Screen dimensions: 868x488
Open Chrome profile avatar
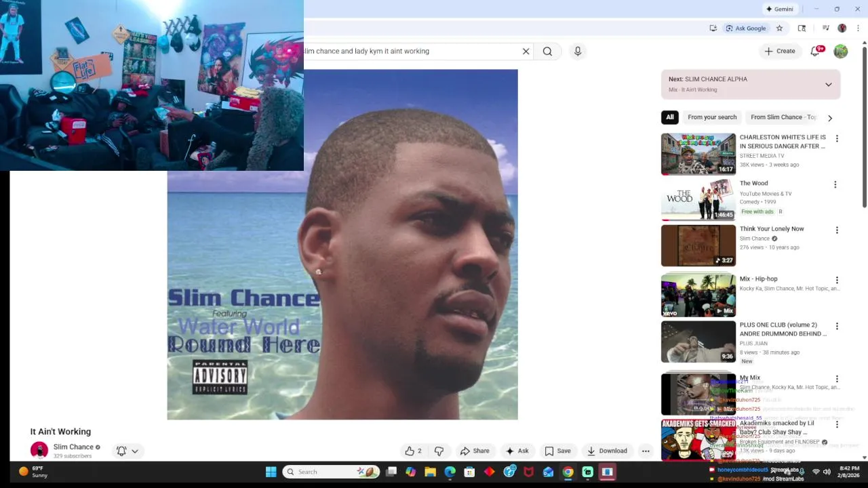[x=842, y=28]
